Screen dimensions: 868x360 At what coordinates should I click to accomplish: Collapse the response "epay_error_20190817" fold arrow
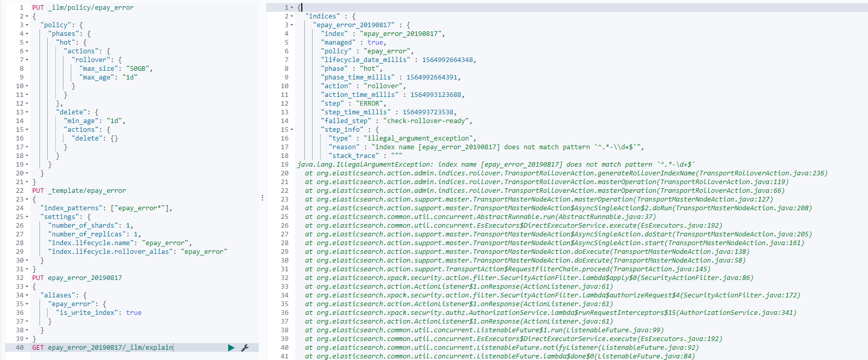point(292,25)
